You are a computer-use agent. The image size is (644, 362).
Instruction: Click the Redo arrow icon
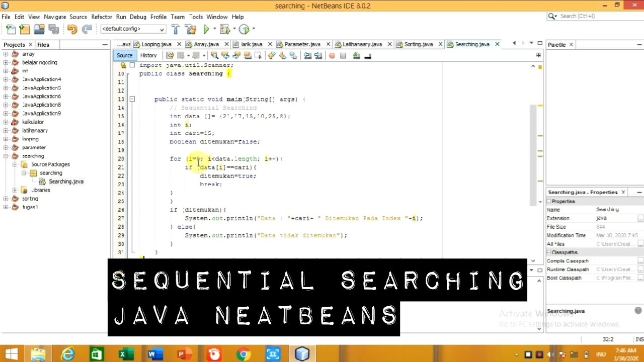(87, 29)
